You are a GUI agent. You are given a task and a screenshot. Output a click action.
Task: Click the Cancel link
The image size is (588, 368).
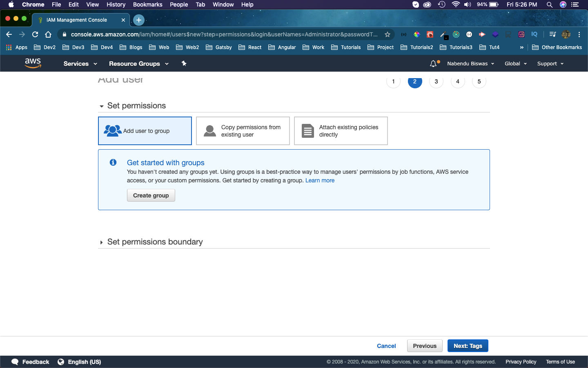pyautogui.click(x=386, y=346)
